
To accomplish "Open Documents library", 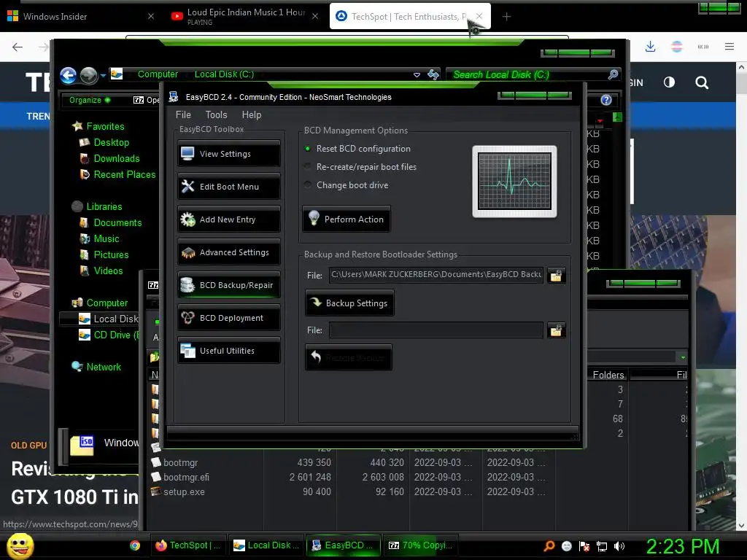I will [111, 223].
